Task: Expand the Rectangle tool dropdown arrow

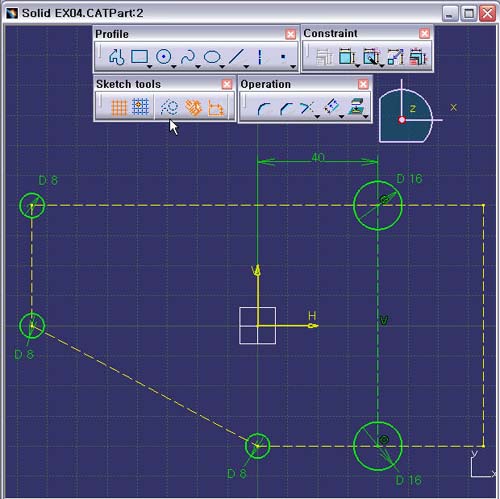Action: 150,67
